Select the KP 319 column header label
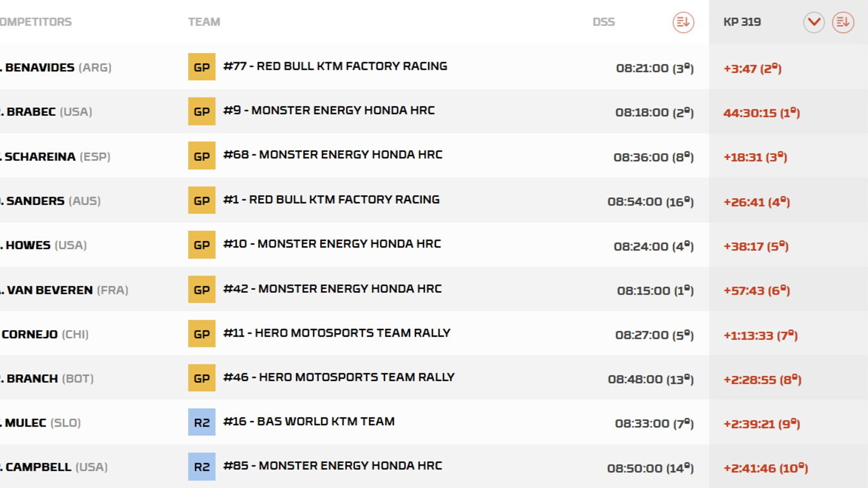This screenshot has height=488, width=868. [742, 22]
